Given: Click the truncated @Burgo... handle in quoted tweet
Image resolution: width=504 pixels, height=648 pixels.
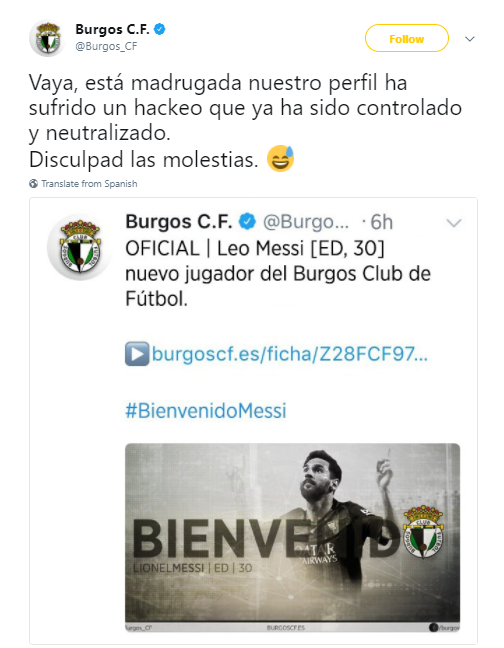Looking at the screenshot, I should point(306,222).
